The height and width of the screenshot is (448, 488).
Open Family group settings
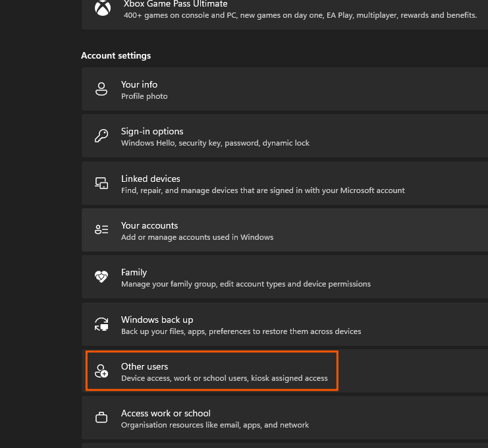(285, 277)
